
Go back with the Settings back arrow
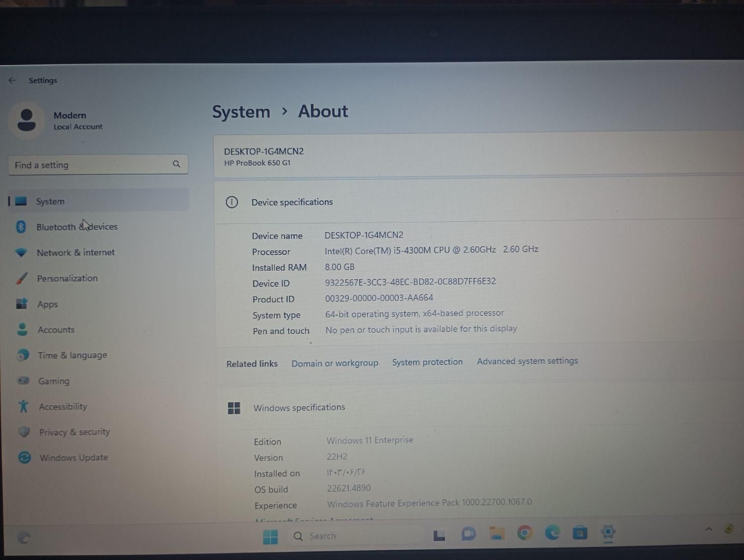(12, 80)
